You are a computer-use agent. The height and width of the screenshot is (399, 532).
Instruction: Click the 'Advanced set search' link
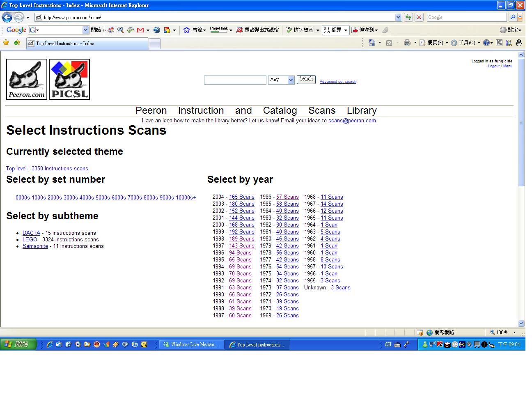[x=338, y=82]
